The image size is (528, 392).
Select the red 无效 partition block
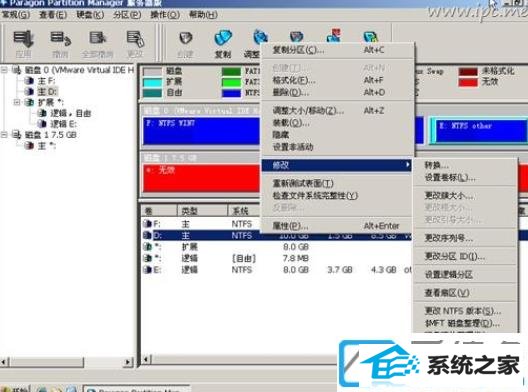point(201,178)
